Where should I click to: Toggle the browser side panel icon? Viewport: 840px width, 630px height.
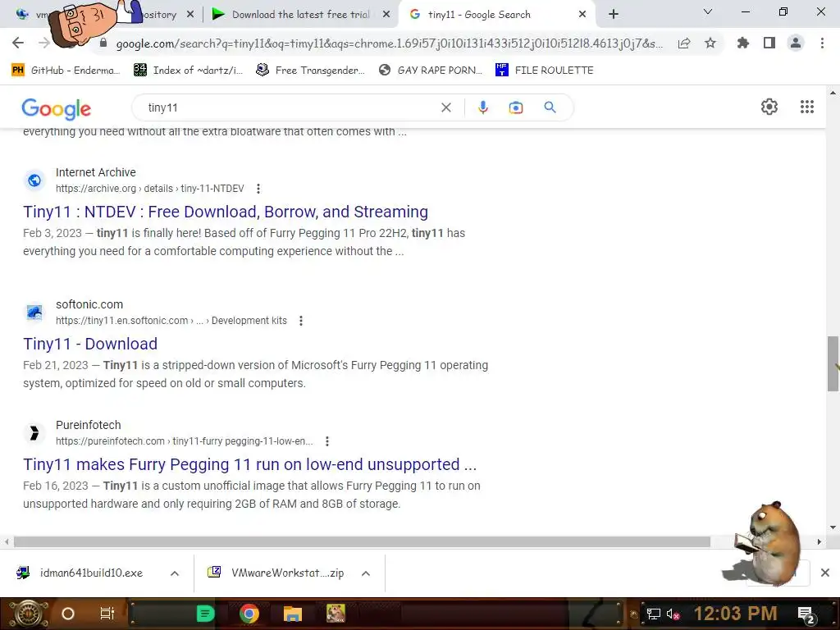pyautogui.click(x=769, y=43)
